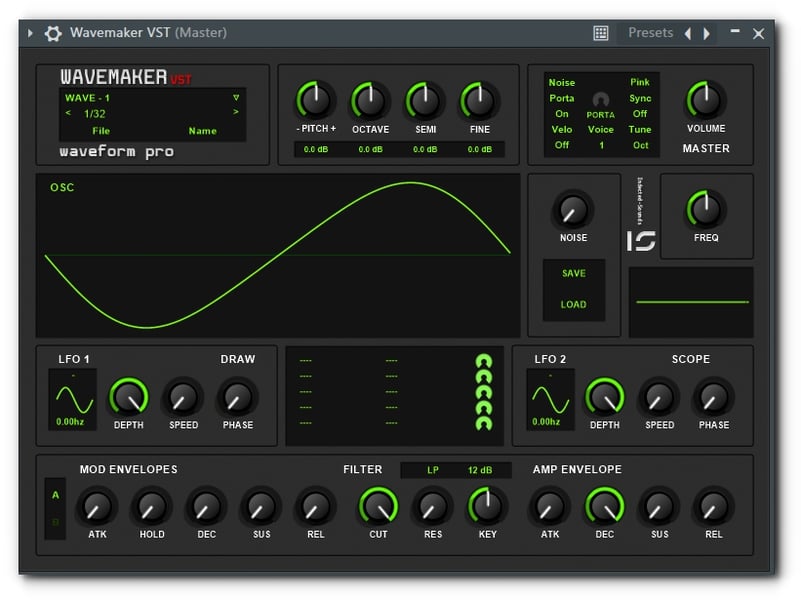The height and width of the screenshot is (600, 801).
Task: Click the LFO 2 SPEED knob
Action: click(659, 398)
